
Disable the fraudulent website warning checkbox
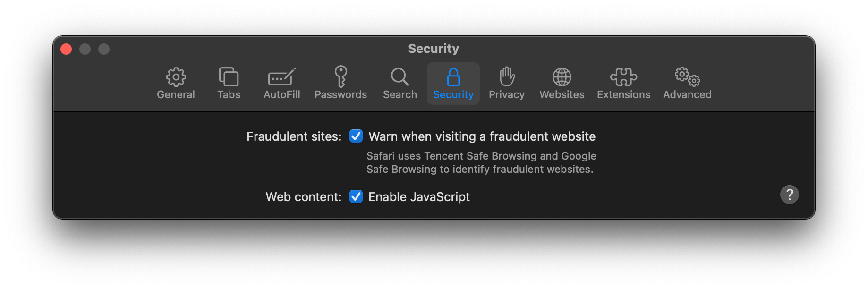tap(356, 136)
